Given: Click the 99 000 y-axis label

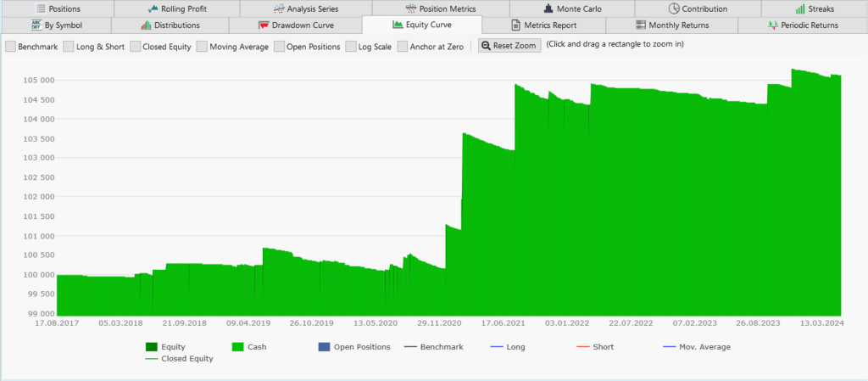Looking at the screenshot, I should tap(39, 313).
